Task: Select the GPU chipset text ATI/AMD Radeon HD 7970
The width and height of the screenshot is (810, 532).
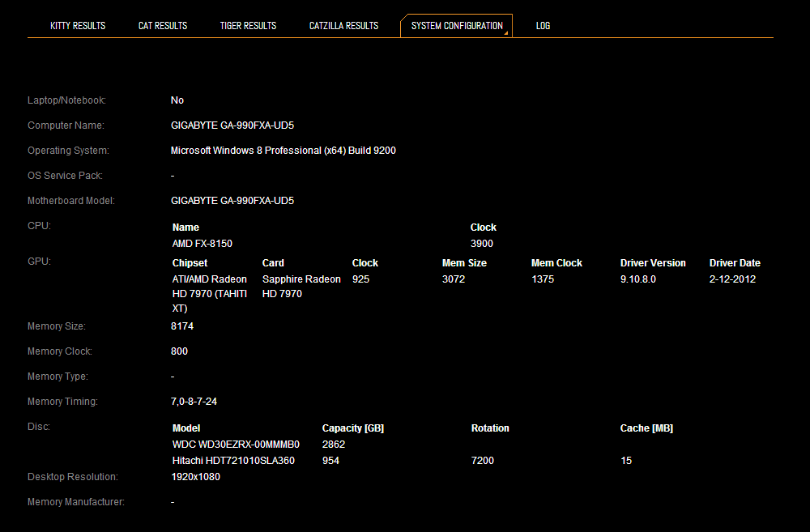Action: coord(209,287)
